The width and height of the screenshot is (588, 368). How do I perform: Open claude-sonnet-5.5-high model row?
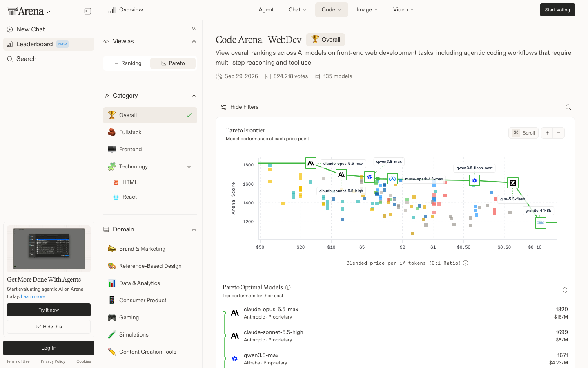click(395, 336)
